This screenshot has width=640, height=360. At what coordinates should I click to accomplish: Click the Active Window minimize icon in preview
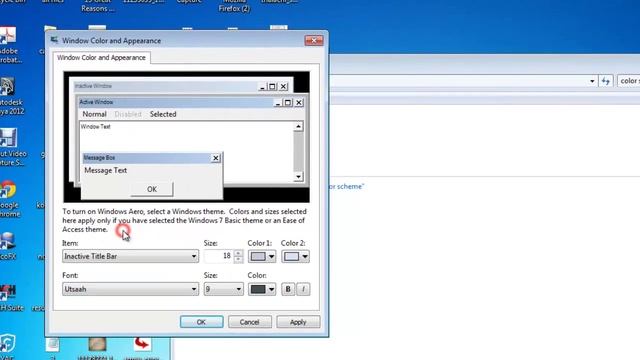(278, 102)
